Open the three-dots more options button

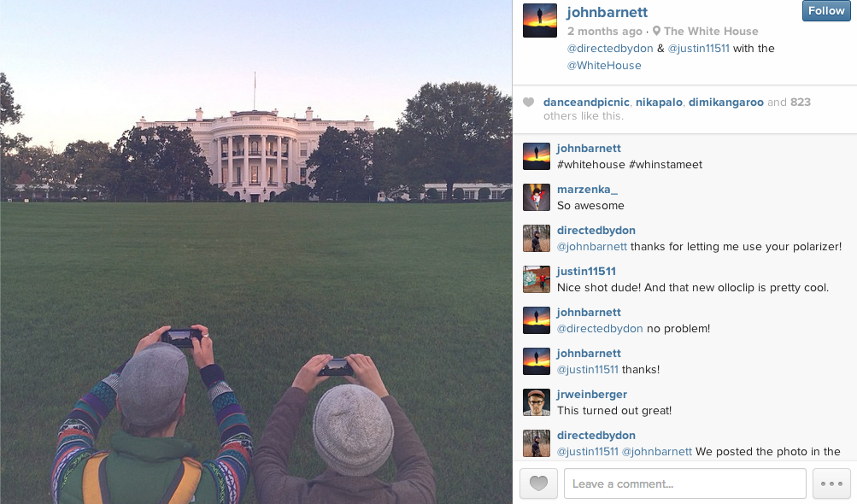pyautogui.click(x=831, y=483)
